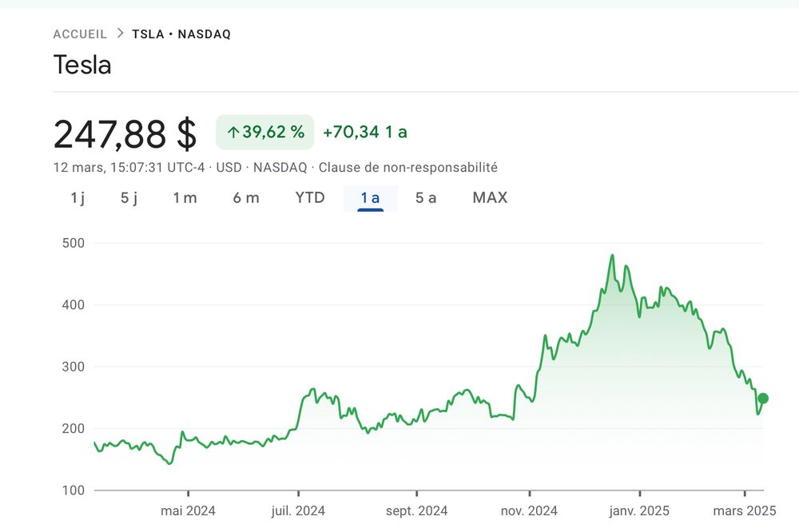Click the breadcrumb chevron after ACCUEIL
Viewport: 799px width, 532px height.
coord(121,33)
